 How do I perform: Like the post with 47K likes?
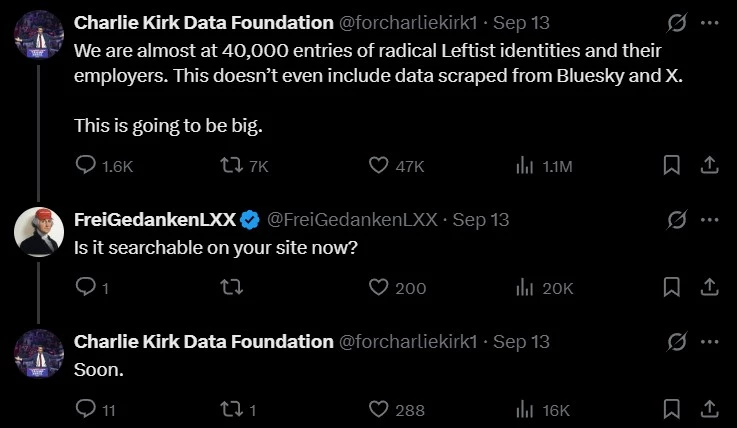378,165
